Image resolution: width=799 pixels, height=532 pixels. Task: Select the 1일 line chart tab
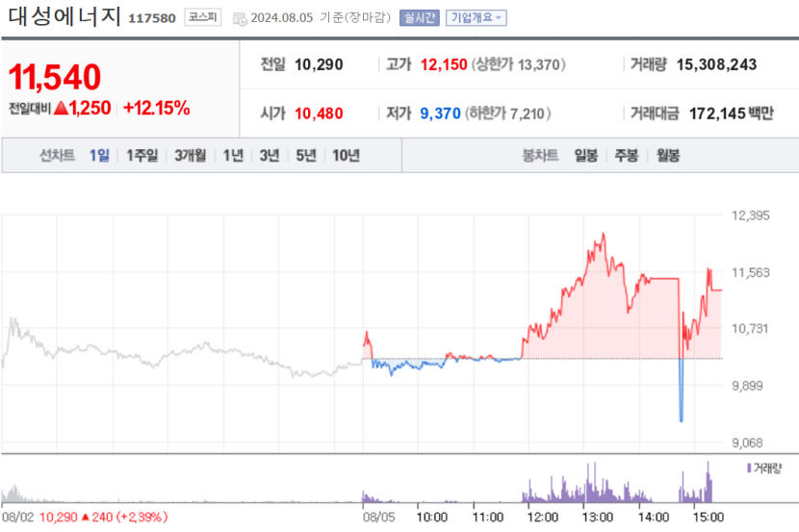point(99,155)
